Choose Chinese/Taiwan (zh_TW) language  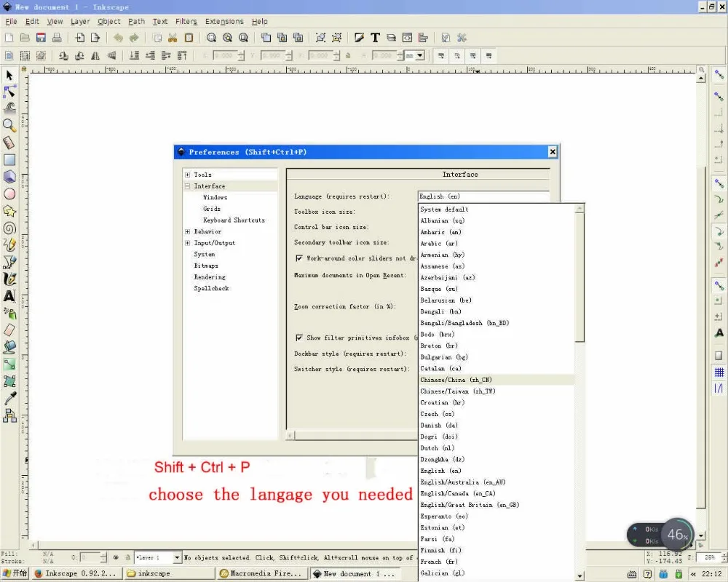pyautogui.click(x=496, y=391)
